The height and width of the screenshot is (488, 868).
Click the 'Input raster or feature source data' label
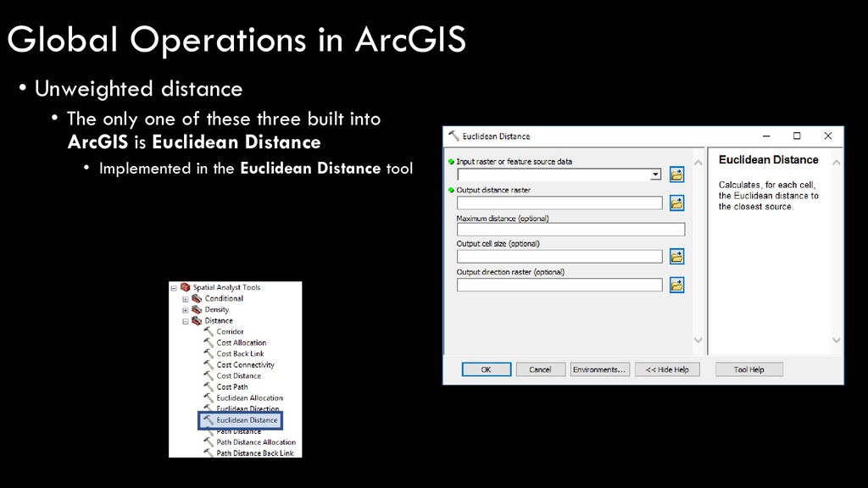(x=515, y=162)
